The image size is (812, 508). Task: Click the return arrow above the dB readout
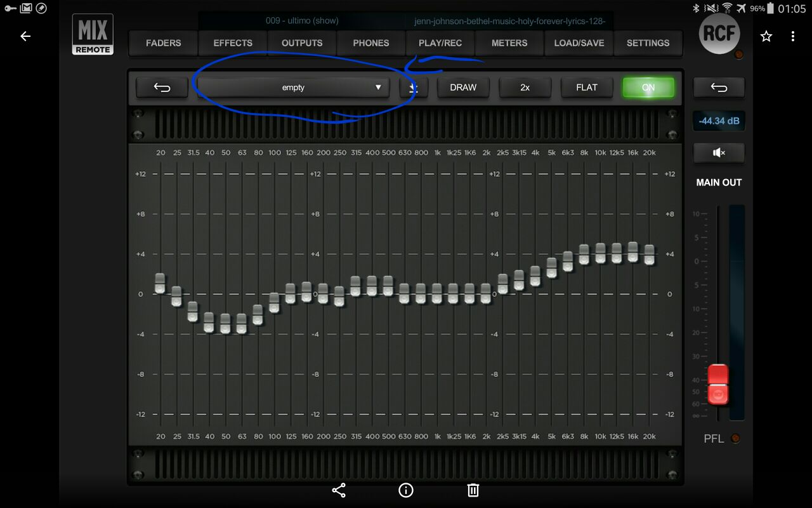719,88
